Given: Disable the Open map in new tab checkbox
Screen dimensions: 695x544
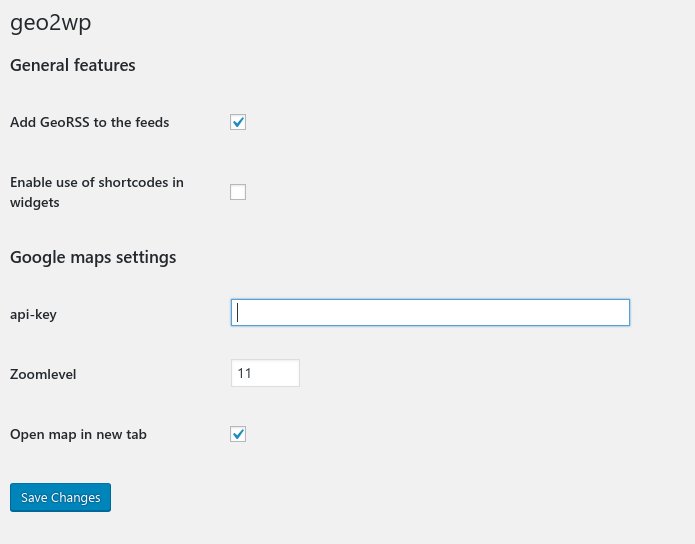Looking at the screenshot, I should click(238, 434).
